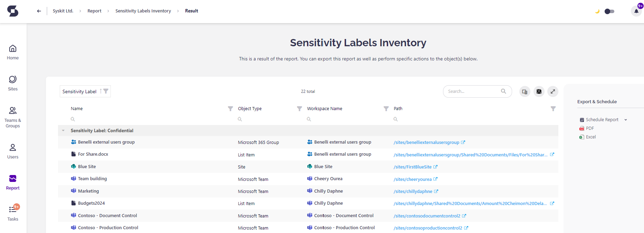
Task: Open Teams & Groups in the sidebar
Action: (x=13, y=117)
